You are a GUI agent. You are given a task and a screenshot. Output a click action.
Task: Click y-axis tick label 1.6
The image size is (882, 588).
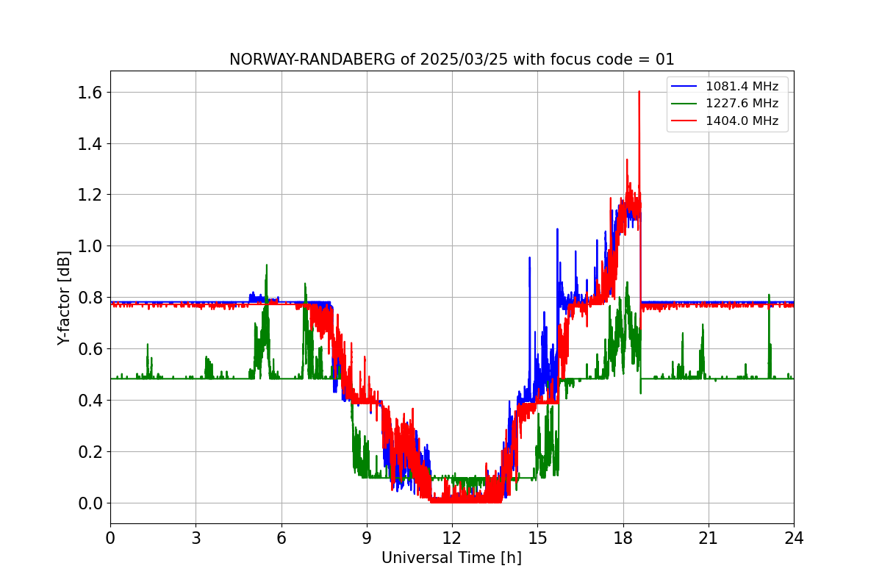(x=90, y=93)
